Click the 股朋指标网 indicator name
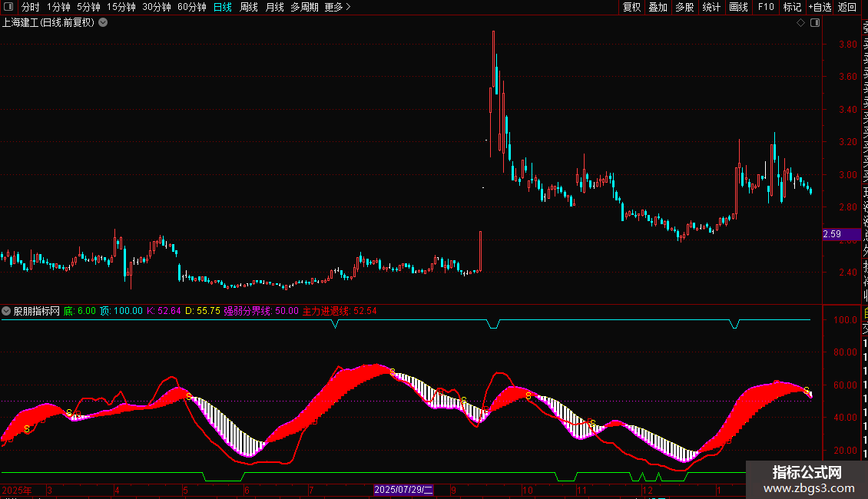Viewport: 868px width, 499px height. pos(37,311)
